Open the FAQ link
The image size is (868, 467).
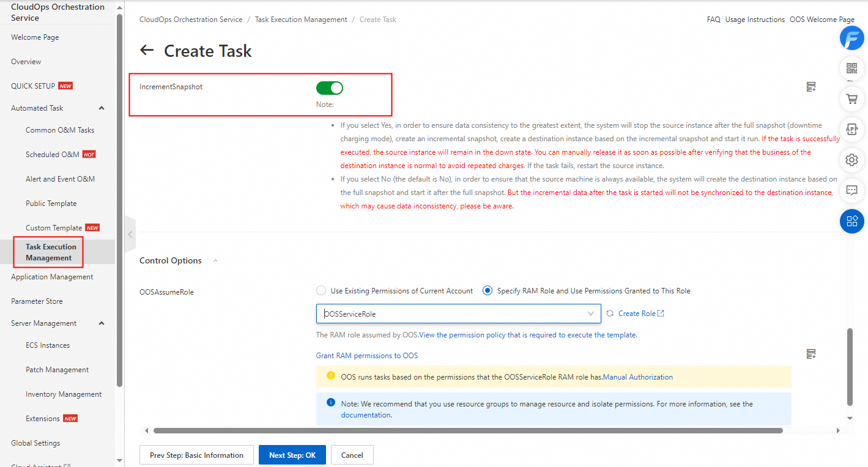(713, 20)
